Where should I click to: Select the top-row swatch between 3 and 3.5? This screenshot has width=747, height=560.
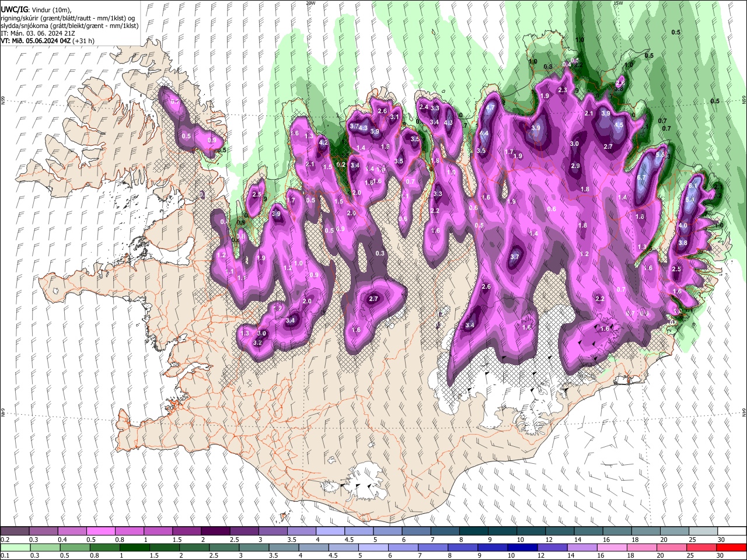[x=273, y=531]
